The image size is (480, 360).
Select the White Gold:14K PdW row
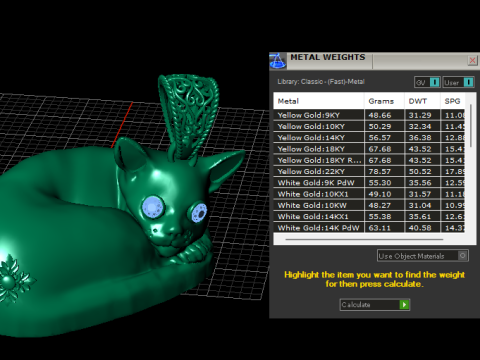(x=369, y=228)
